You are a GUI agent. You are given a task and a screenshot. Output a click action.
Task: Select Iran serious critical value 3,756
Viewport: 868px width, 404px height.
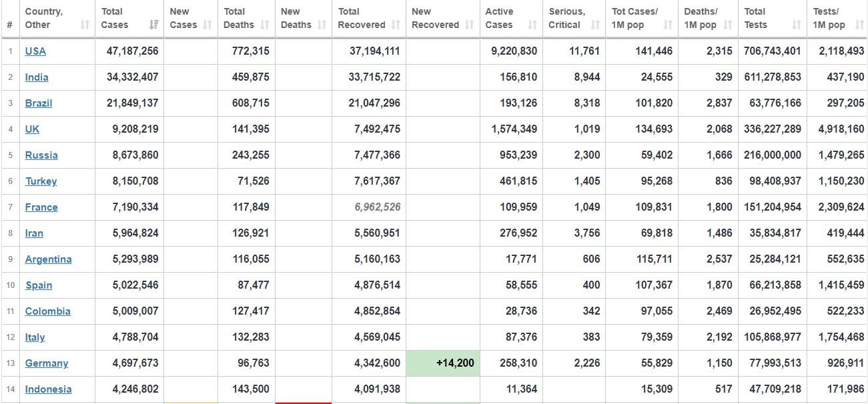pyautogui.click(x=587, y=233)
